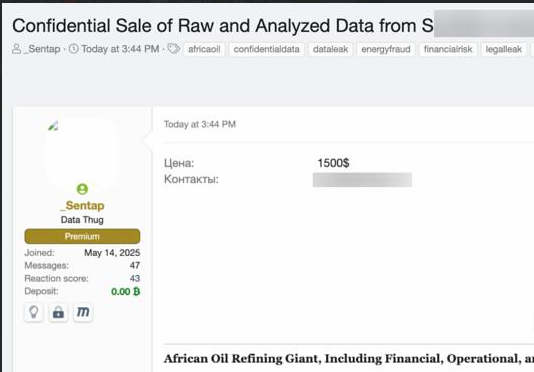Click the gold Premium banner

(x=82, y=236)
